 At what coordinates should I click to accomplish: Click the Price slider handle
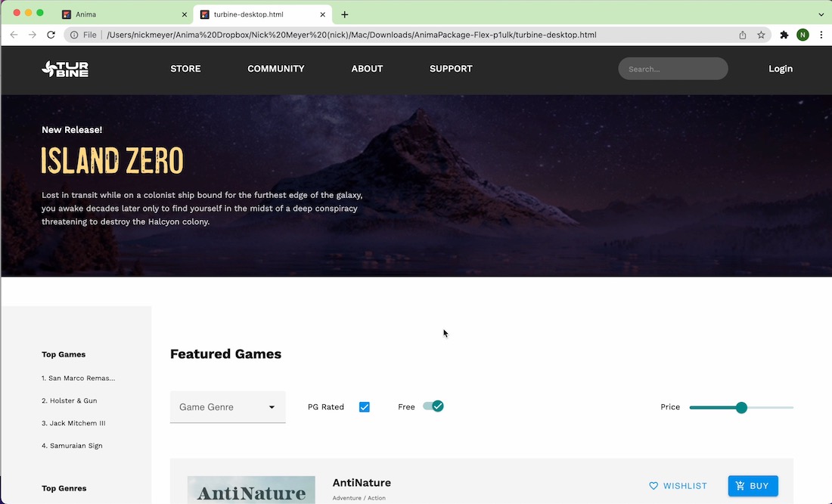741,407
